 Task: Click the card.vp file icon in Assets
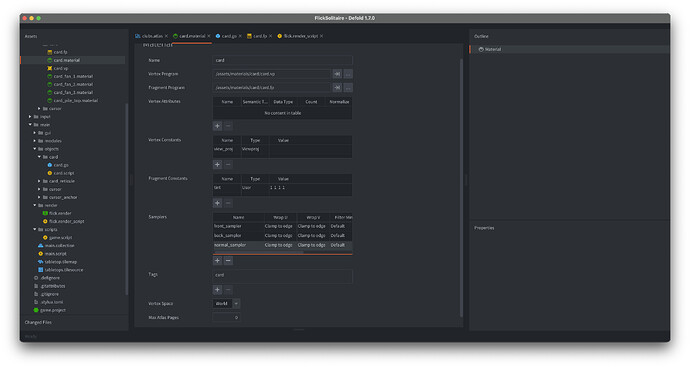point(50,68)
